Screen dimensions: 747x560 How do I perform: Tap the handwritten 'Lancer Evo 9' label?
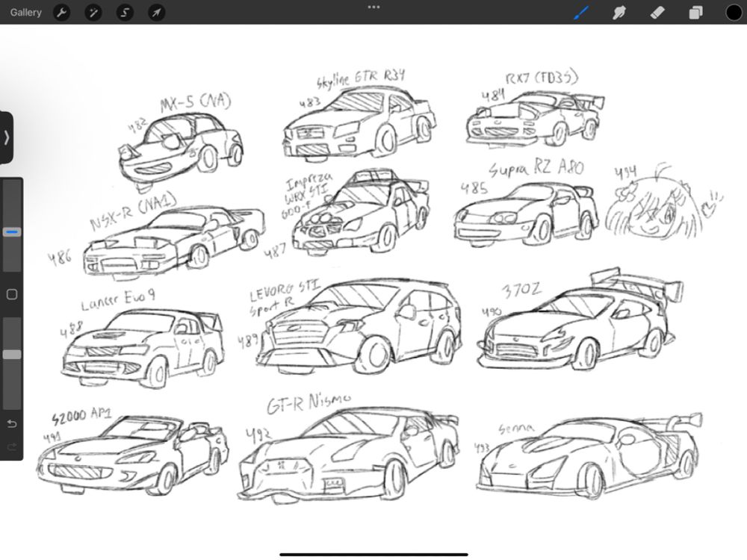click(x=118, y=299)
